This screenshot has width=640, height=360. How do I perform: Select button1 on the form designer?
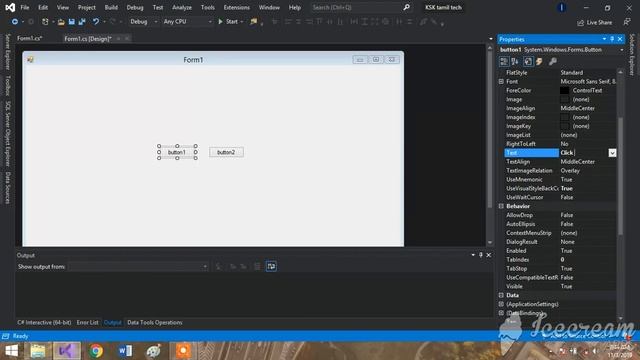click(177, 152)
